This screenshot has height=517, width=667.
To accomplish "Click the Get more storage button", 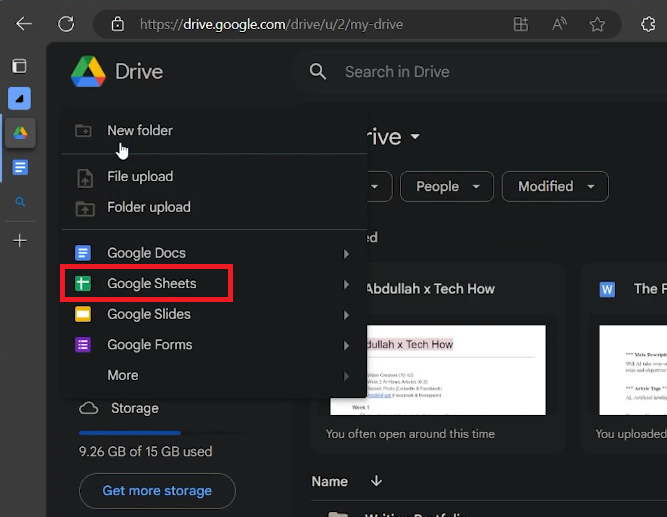I will click(x=157, y=491).
